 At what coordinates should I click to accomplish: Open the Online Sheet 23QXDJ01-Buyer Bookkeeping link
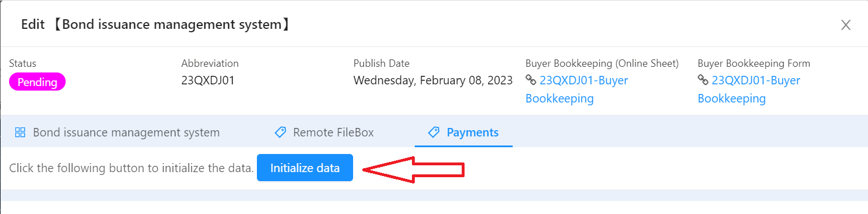pyautogui.click(x=577, y=89)
